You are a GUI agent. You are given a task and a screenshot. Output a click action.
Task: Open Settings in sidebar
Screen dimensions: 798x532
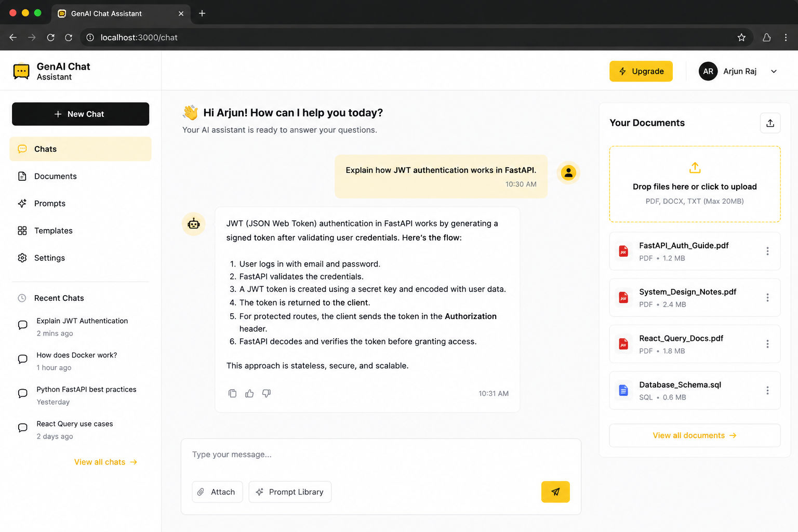point(81,258)
